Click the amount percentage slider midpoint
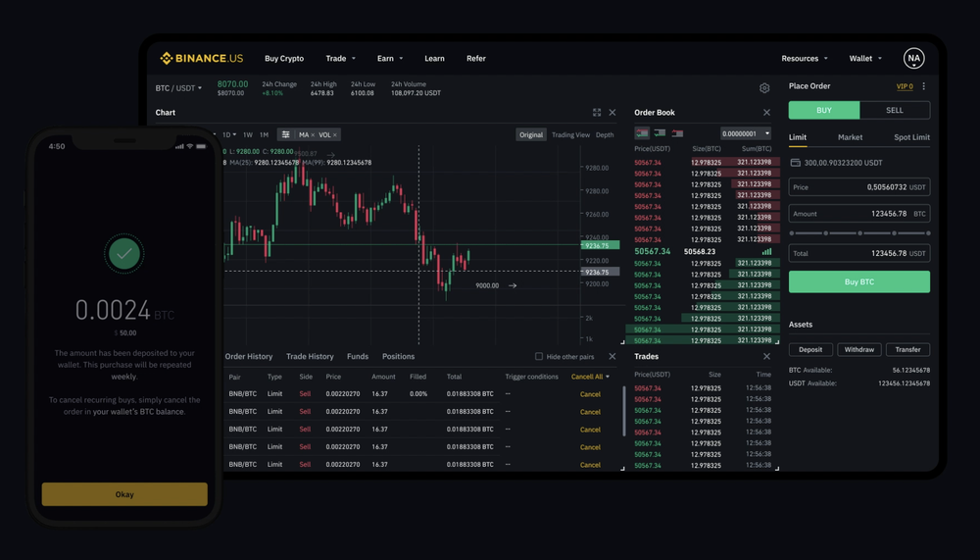This screenshot has width=980, height=560. click(x=860, y=232)
